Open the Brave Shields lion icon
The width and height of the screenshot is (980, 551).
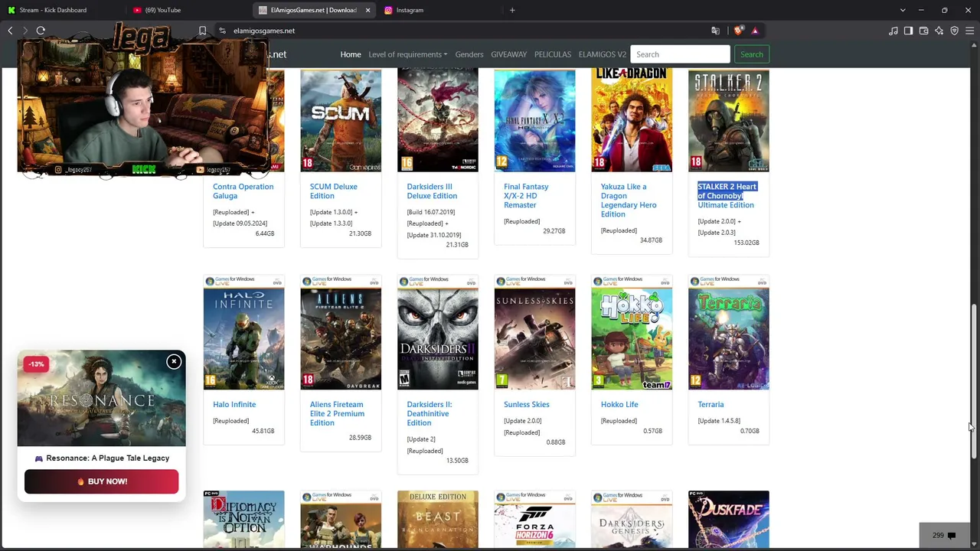pyautogui.click(x=738, y=31)
